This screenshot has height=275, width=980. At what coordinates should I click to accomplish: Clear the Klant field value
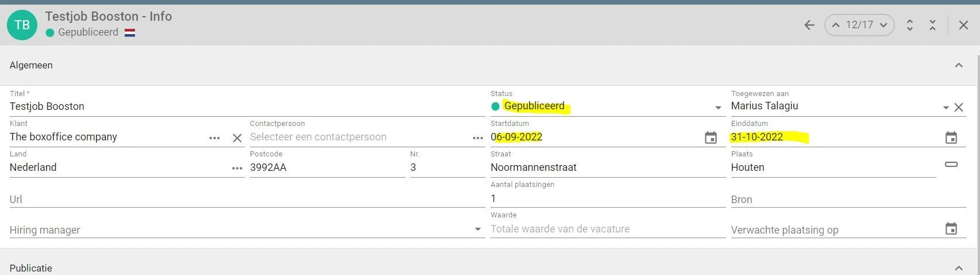pos(237,138)
